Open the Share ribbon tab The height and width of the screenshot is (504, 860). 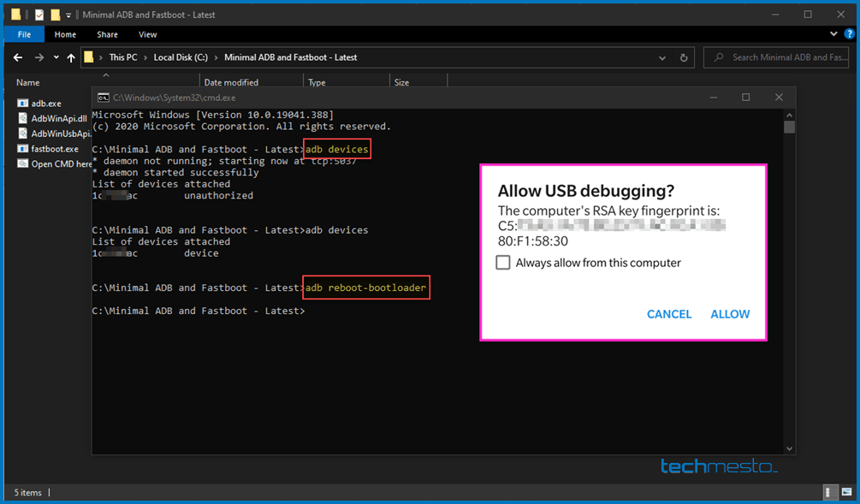point(107,34)
